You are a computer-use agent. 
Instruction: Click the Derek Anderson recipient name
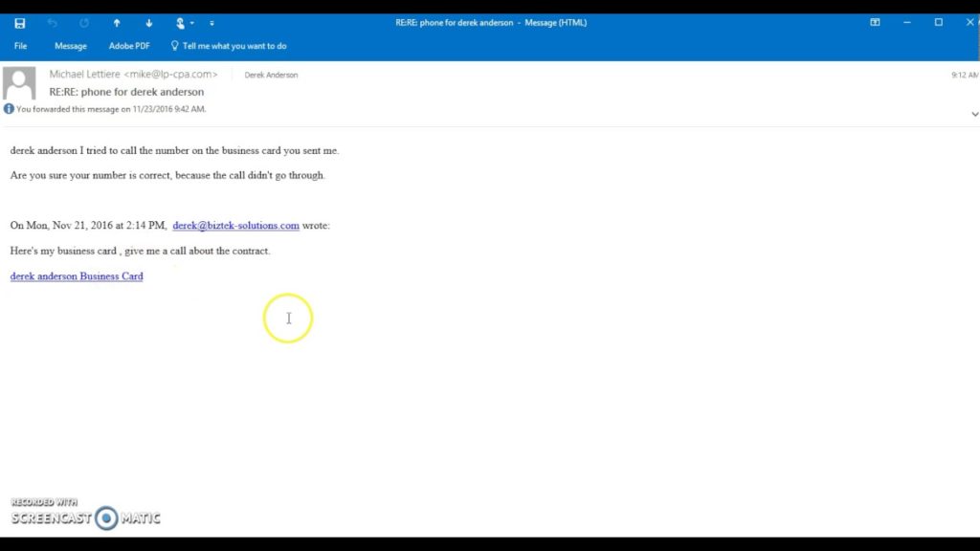click(x=271, y=75)
